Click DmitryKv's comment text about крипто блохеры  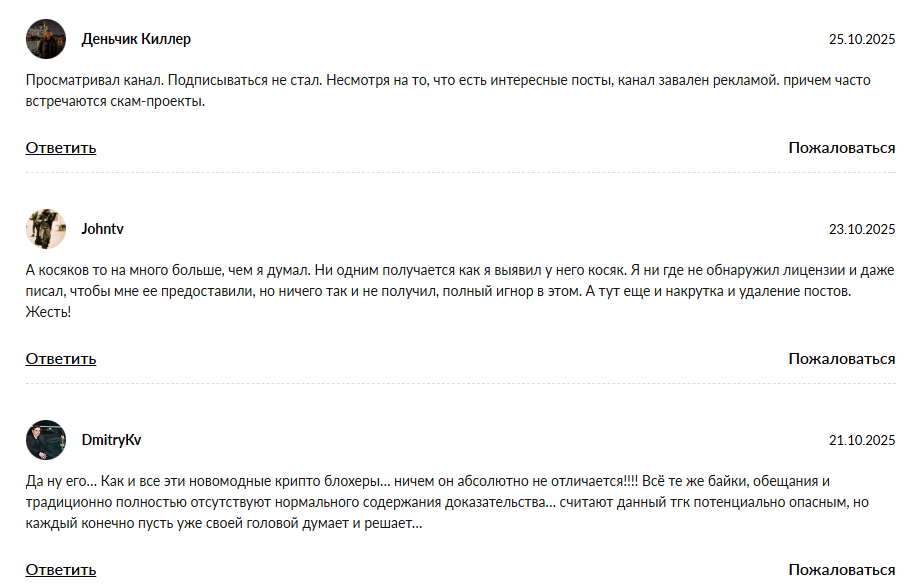(x=447, y=502)
